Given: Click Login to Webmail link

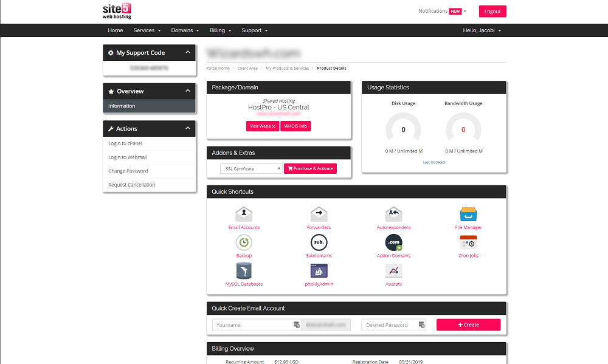Looking at the screenshot, I should coord(128,157).
